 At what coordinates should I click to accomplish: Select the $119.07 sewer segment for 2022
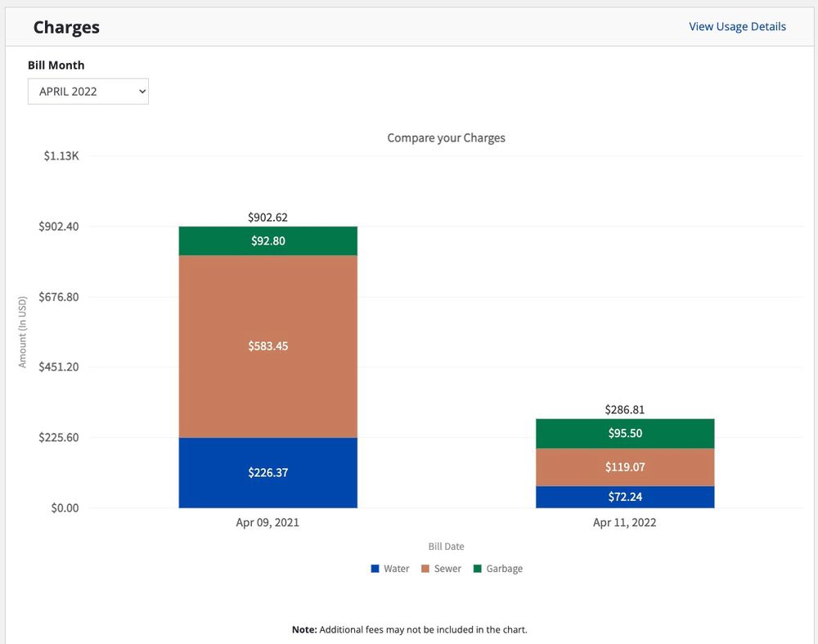pos(625,467)
